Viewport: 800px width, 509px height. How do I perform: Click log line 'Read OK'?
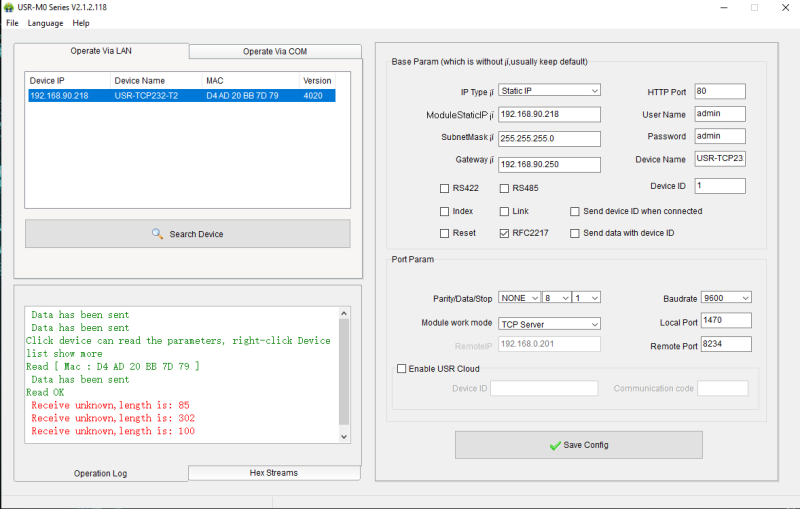pyautogui.click(x=45, y=392)
